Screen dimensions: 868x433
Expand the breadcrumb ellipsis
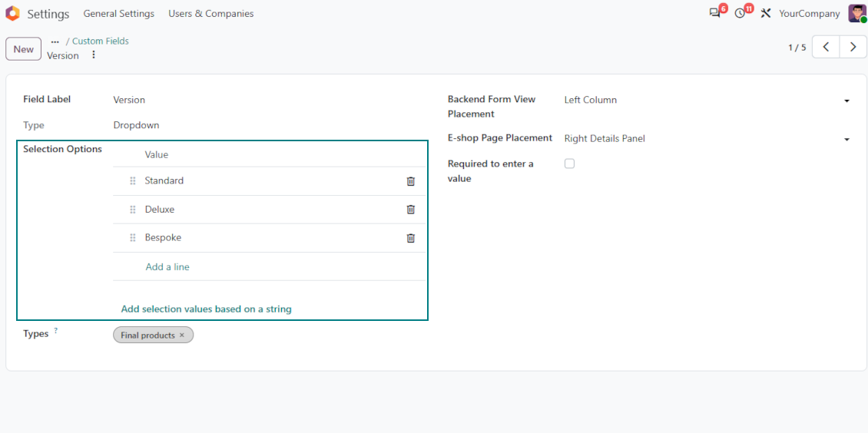[x=55, y=41]
